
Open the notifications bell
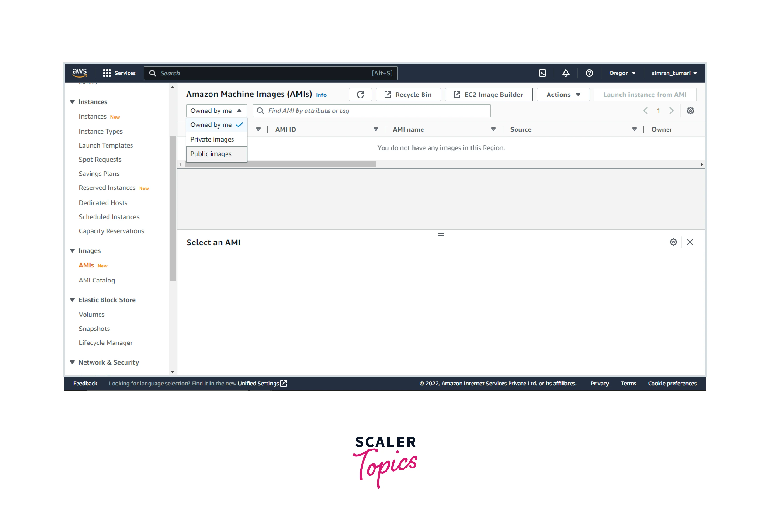point(565,73)
